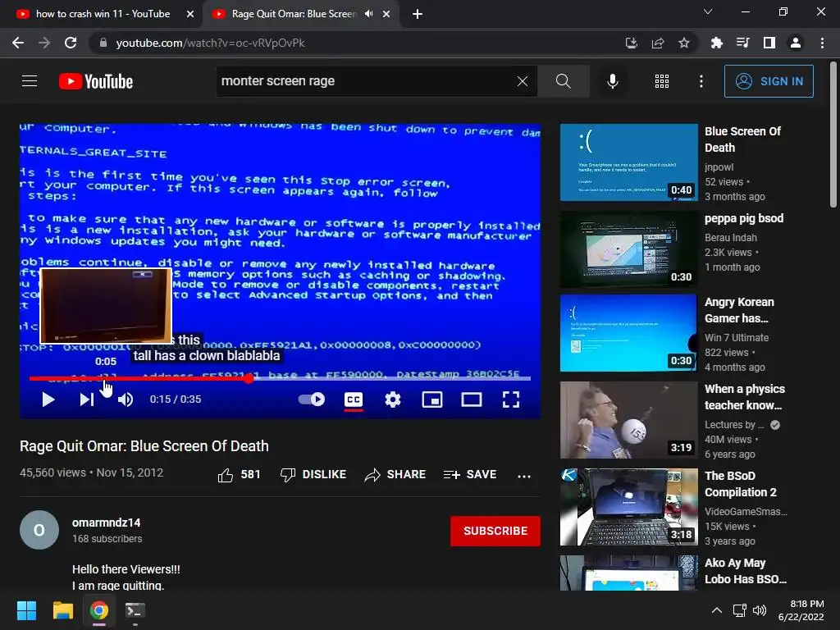Clear the search box text
This screenshot has height=630, width=840.
point(523,81)
